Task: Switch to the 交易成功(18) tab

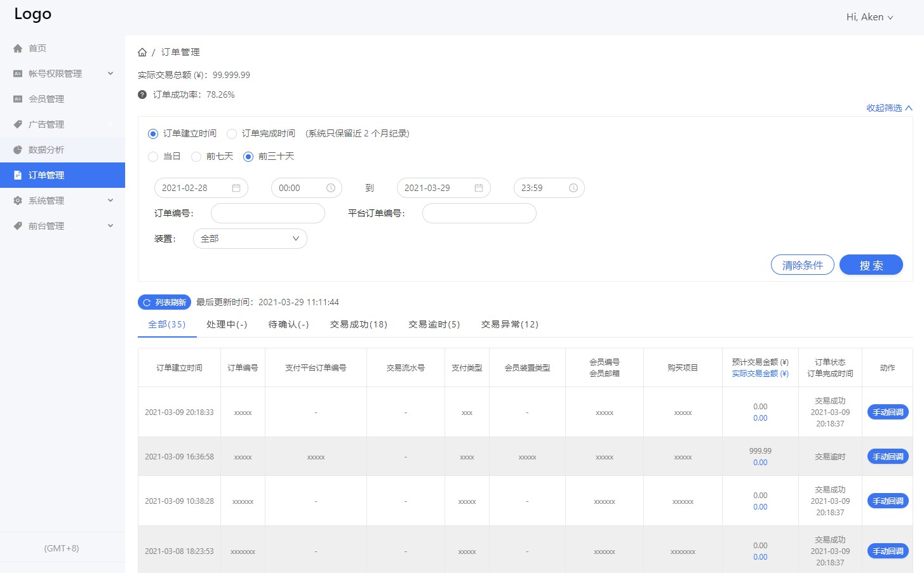Action: pos(359,324)
